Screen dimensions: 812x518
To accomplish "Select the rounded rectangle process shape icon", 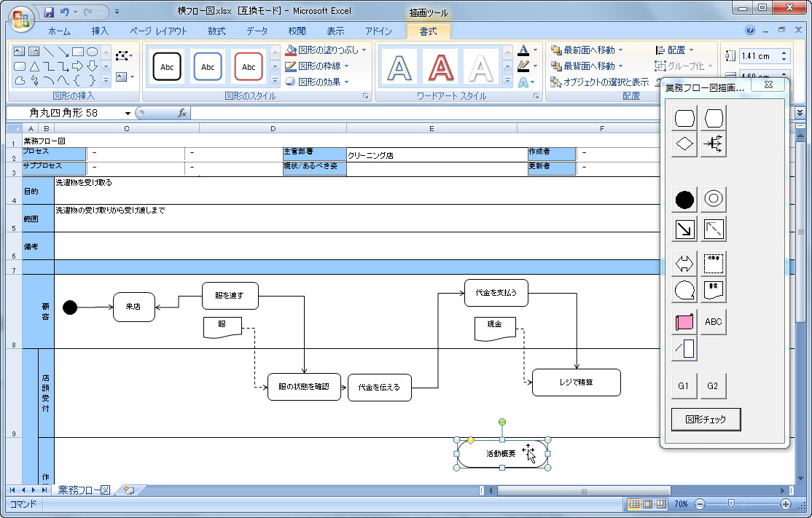I will click(x=684, y=117).
